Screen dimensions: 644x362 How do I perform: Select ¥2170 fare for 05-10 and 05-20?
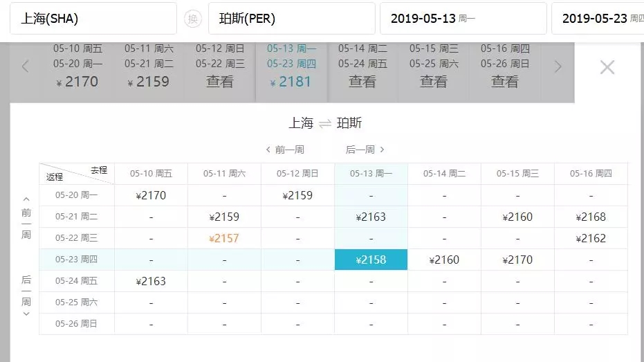click(x=151, y=195)
